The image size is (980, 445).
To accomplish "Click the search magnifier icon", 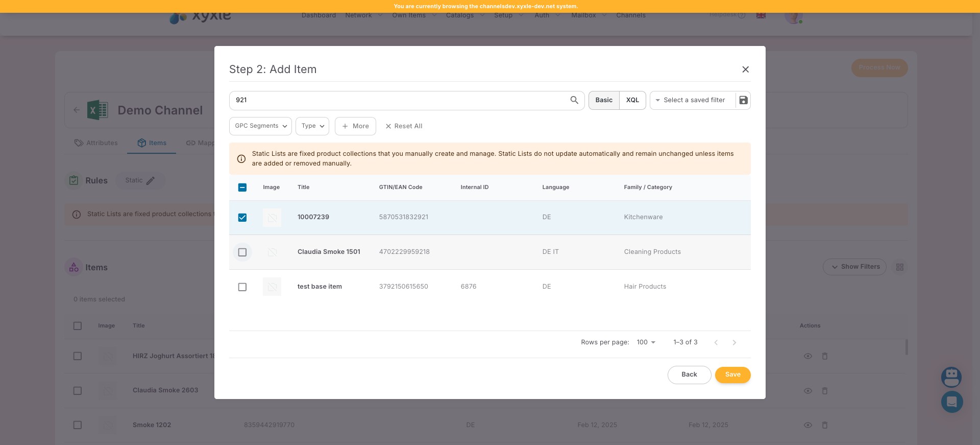I will coord(574,100).
